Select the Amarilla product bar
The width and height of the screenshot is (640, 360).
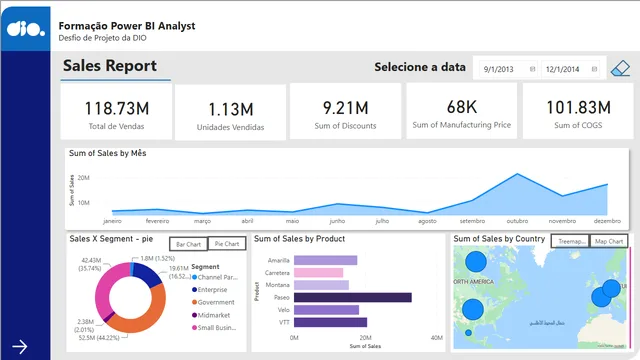click(325, 260)
